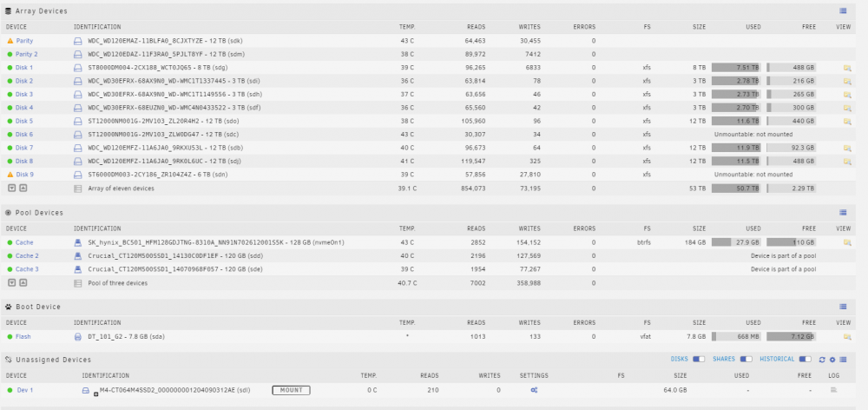This screenshot has width=868, height=410.
Task: Click Disk 6 'Unmountable: not mounted' text
Action: point(753,135)
